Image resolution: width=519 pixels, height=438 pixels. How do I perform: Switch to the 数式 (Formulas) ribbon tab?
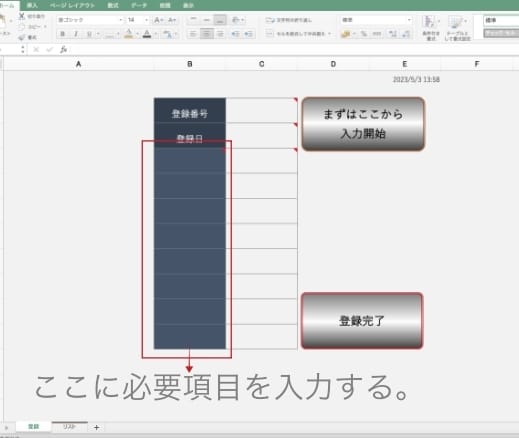(x=113, y=5)
